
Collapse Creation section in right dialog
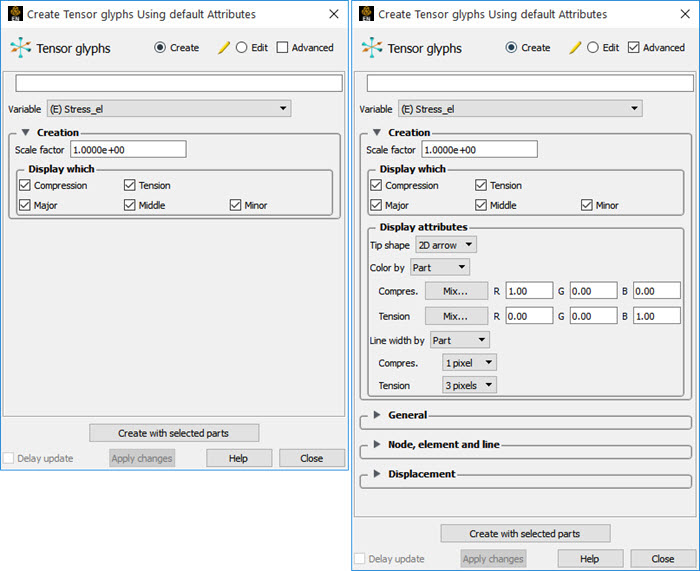377,133
